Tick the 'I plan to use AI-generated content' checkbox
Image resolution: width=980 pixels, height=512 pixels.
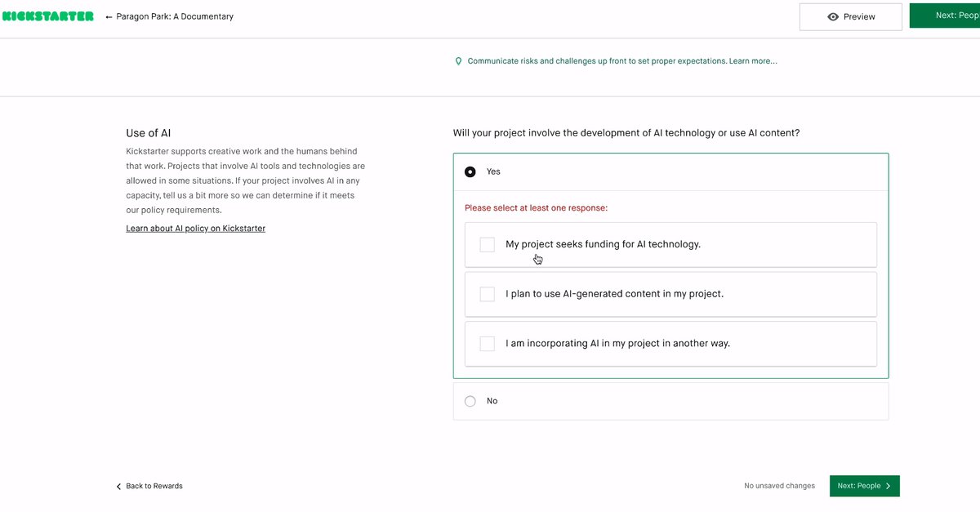pyautogui.click(x=488, y=294)
